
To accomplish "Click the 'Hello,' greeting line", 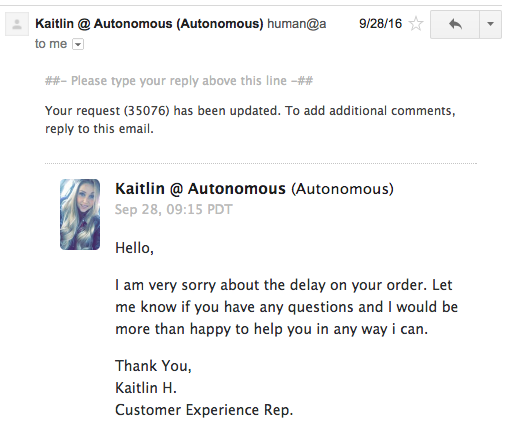I will [134, 248].
